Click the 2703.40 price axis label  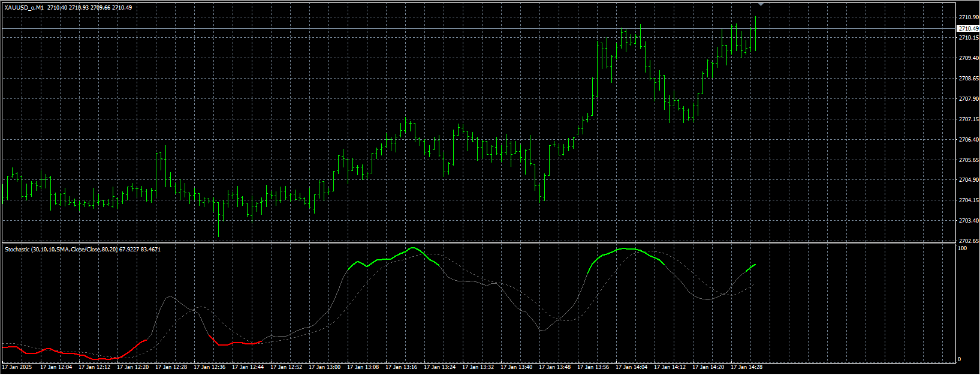click(x=968, y=221)
